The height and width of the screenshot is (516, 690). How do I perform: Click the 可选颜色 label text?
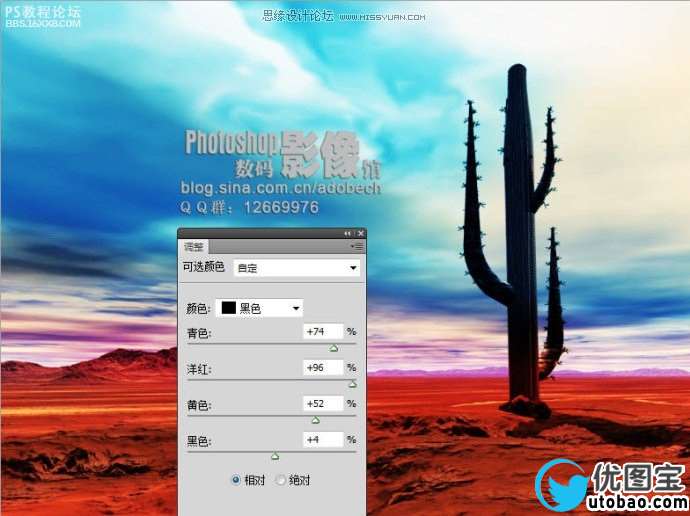203,267
